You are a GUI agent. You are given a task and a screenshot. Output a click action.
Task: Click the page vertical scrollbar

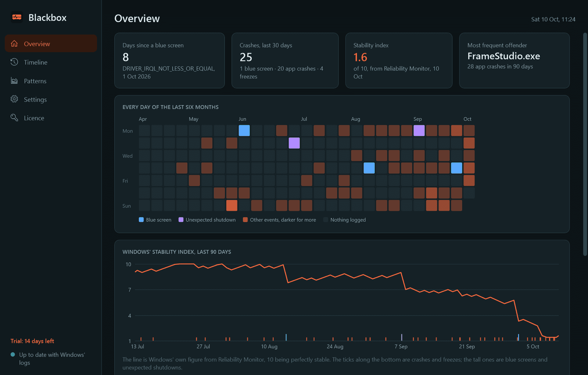pyautogui.click(x=585, y=144)
